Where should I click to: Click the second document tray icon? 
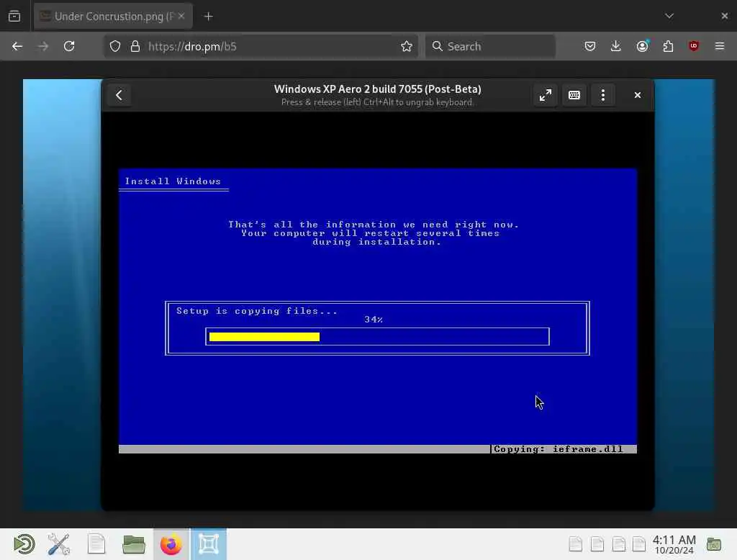pyautogui.click(x=597, y=544)
